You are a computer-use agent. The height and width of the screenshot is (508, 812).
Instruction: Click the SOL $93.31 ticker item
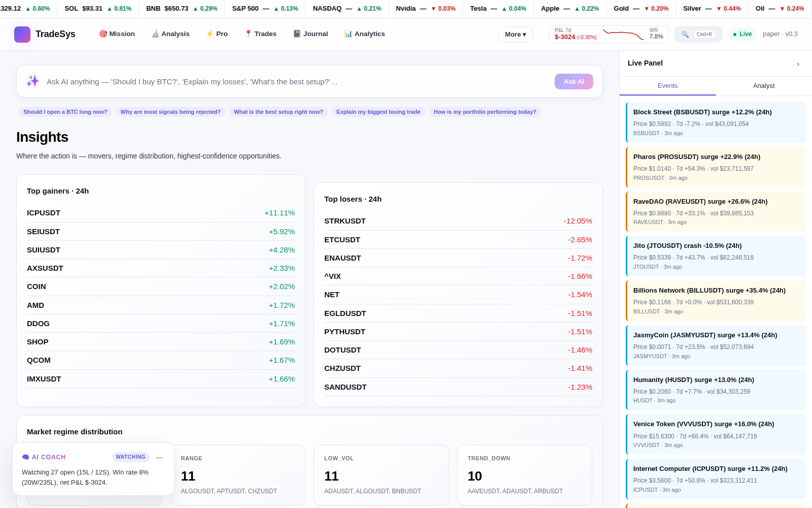(98, 9)
